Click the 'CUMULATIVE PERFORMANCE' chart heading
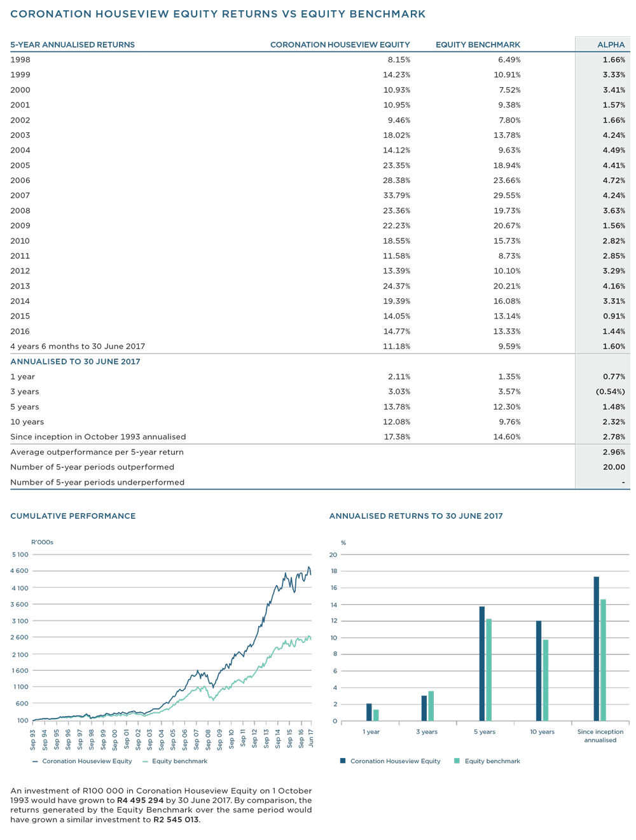The width and height of the screenshot is (636, 840). [73, 516]
